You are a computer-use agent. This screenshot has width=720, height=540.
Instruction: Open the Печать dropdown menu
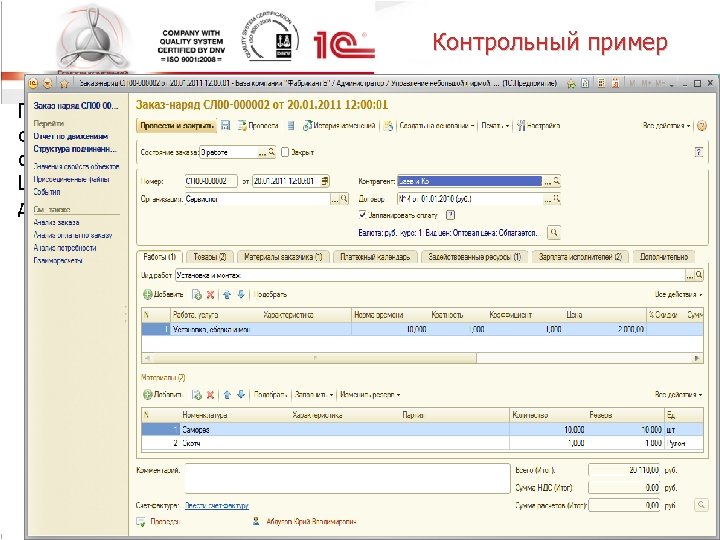pyautogui.click(x=495, y=125)
